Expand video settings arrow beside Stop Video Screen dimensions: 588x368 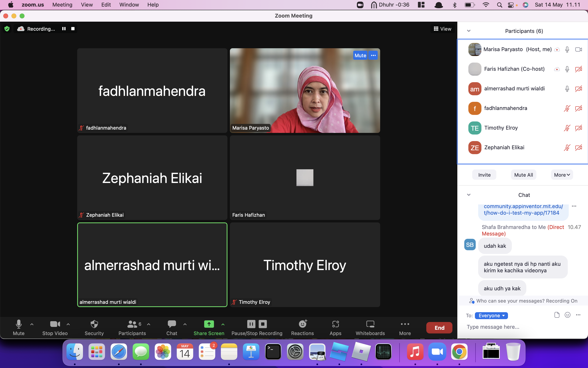coord(68,324)
